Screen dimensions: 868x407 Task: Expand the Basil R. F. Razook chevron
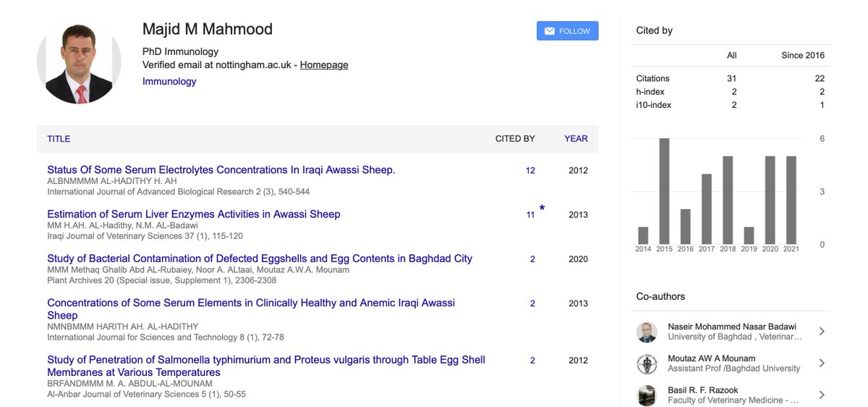pyautogui.click(x=822, y=395)
